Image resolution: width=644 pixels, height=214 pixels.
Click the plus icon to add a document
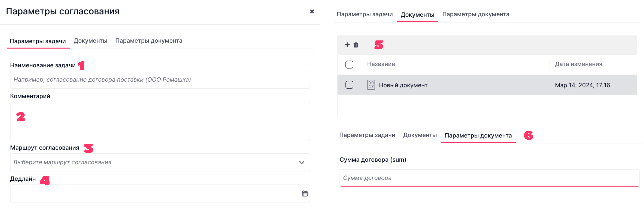click(347, 45)
